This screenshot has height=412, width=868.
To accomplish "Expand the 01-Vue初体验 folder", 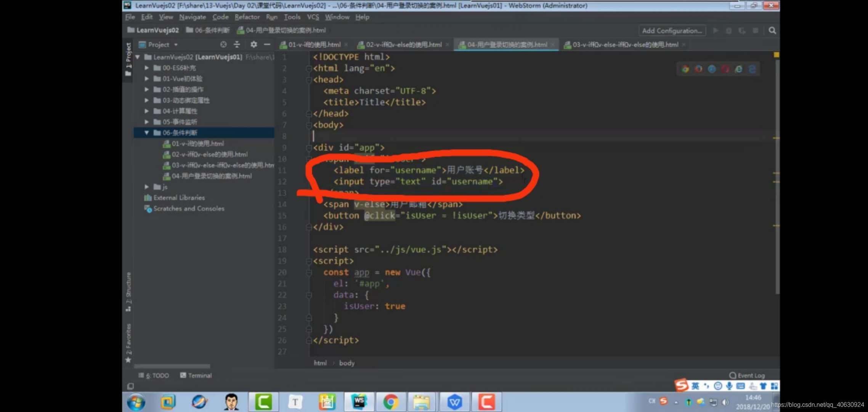I will tap(147, 79).
